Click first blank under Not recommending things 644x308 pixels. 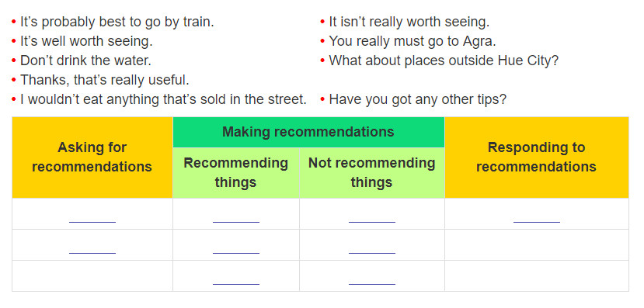point(372,217)
